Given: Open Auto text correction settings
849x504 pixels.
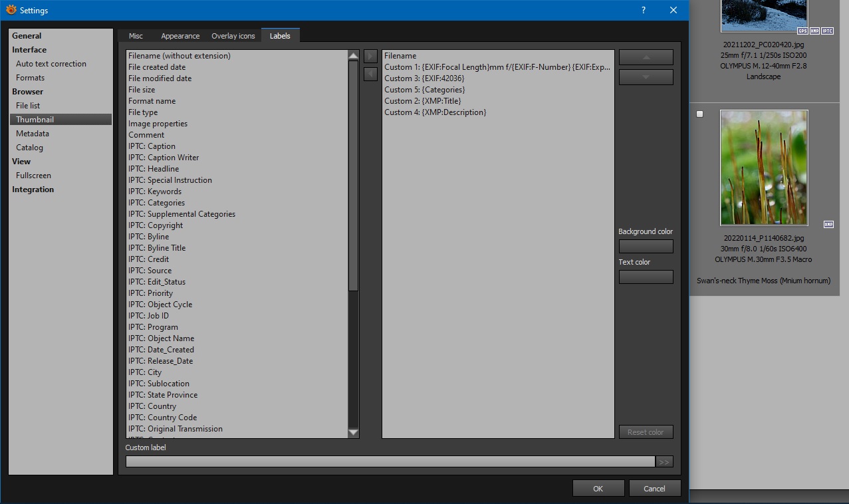Looking at the screenshot, I should tap(51, 64).
